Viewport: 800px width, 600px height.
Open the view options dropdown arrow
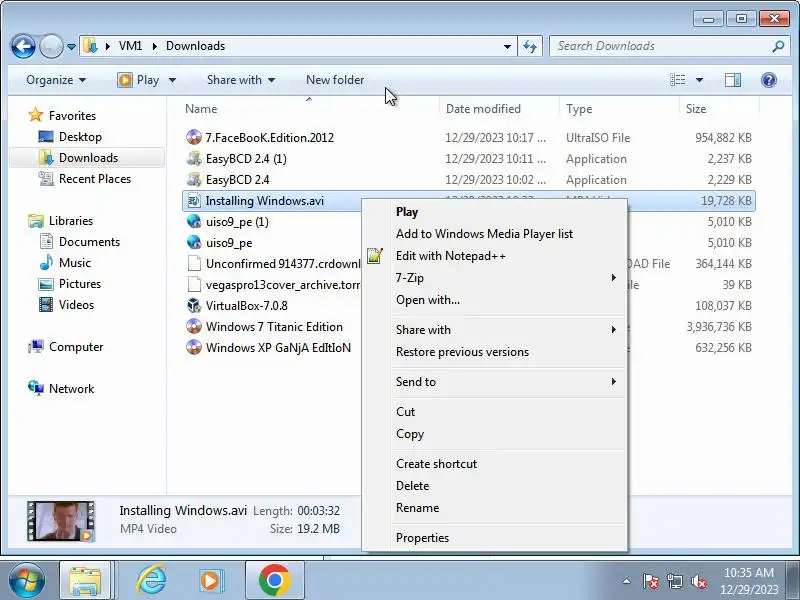(x=699, y=80)
